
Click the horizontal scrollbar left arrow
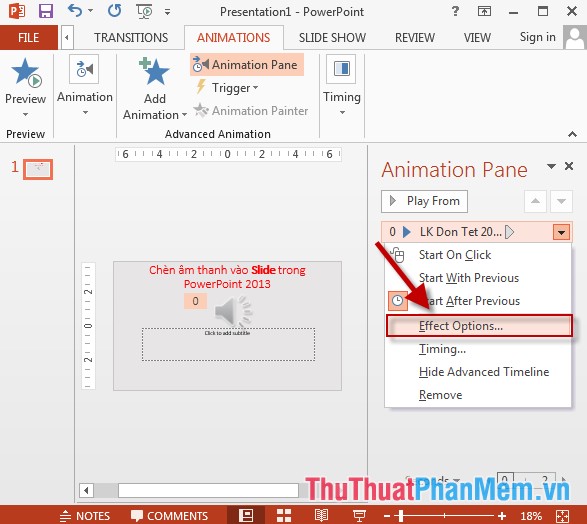pyautogui.click(x=86, y=490)
